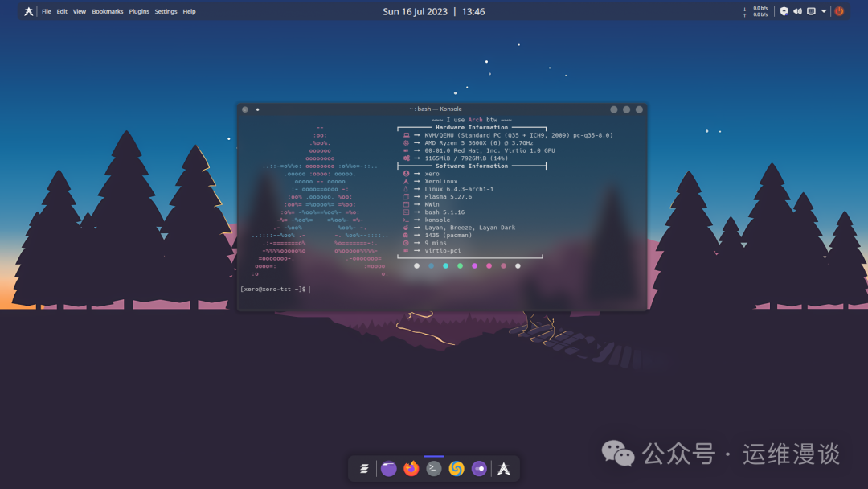Open the shield icon in the system tray
The width and height of the screenshot is (868, 489).
[784, 10]
